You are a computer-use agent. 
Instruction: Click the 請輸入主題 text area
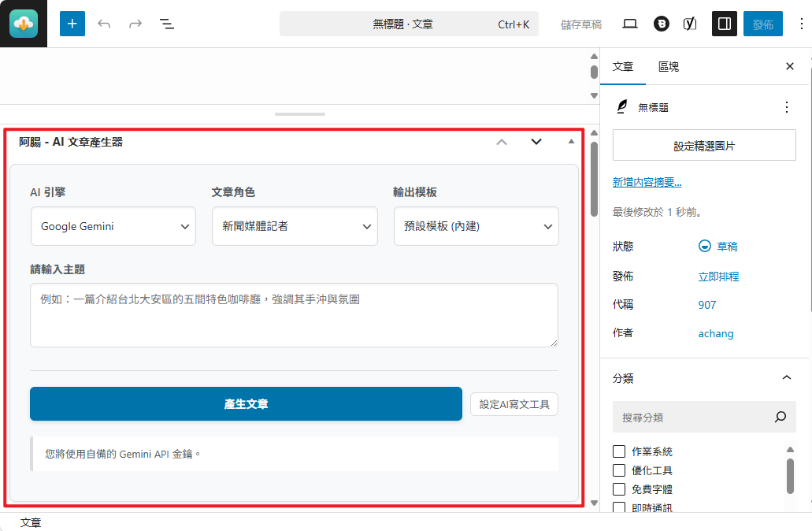click(x=294, y=315)
